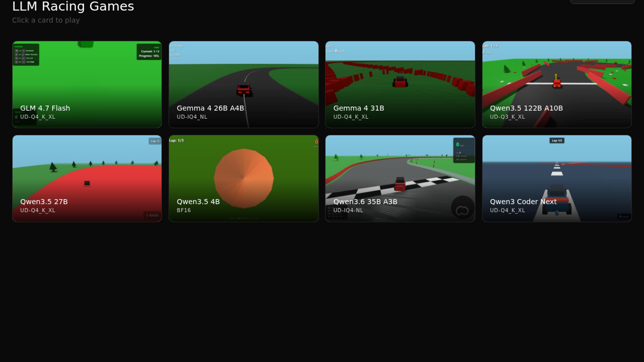Click the Lap 1/3 badge in Coder Next preview
The height and width of the screenshot is (362, 644).
[557, 140]
